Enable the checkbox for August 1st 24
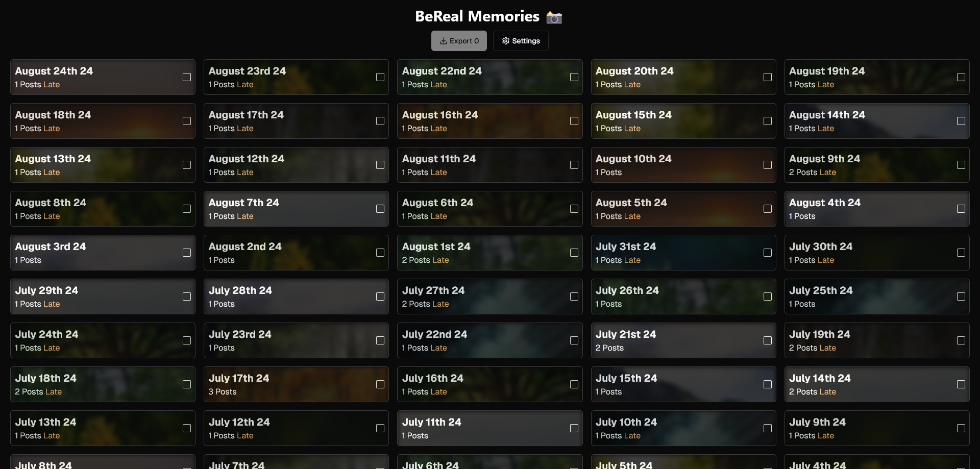 [x=574, y=253]
